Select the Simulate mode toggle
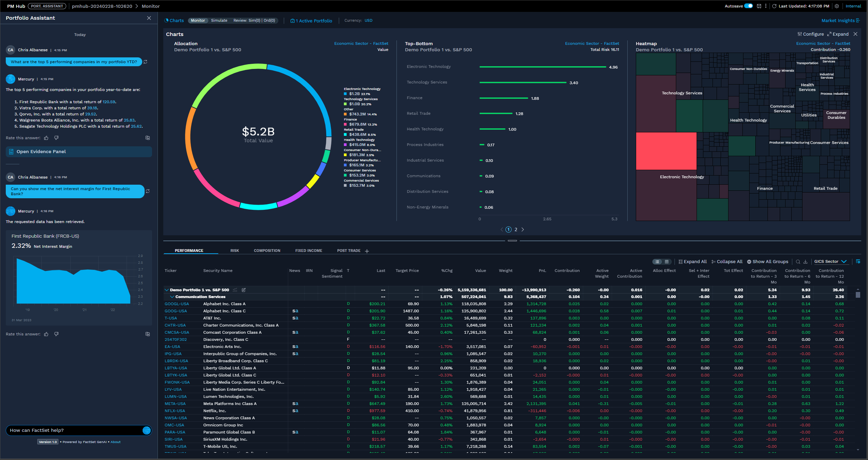This screenshot has width=868, height=460. [219, 20]
